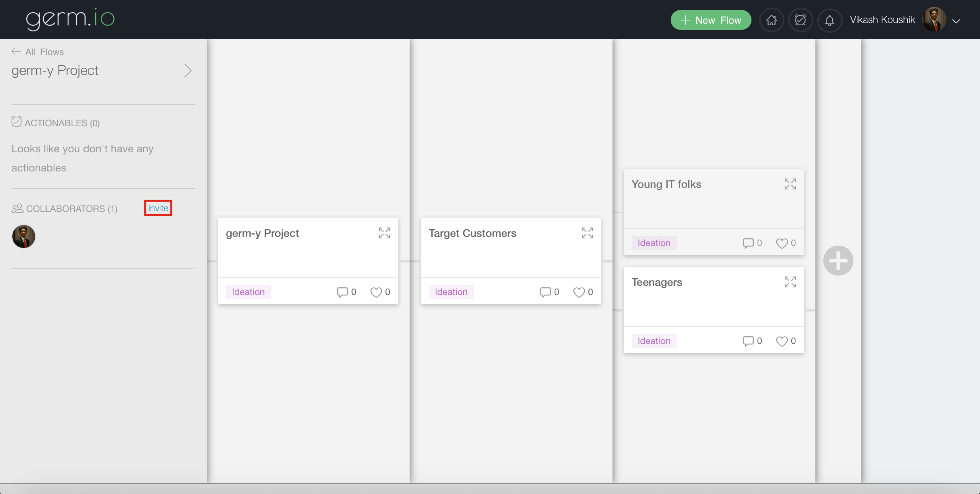Go back to All Flows

pos(38,52)
